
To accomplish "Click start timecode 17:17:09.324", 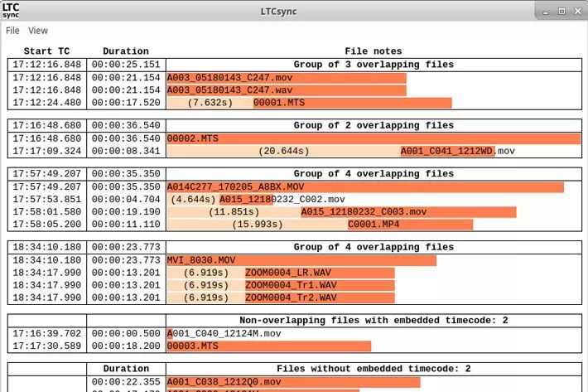I will click(47, 151).
